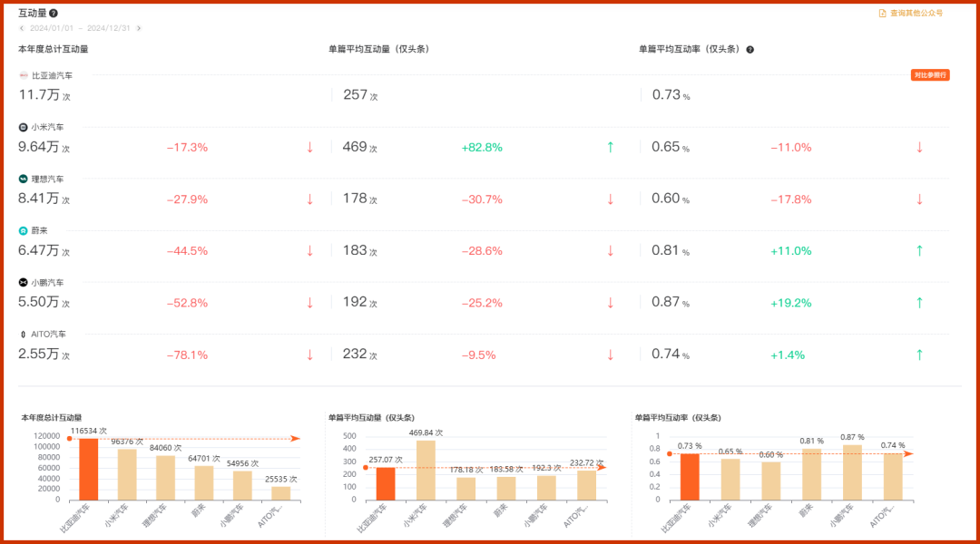Screen dimensions: 980x544
Task: Select the 比亚迪汽车 account name
Action: (x=52, y=75)
